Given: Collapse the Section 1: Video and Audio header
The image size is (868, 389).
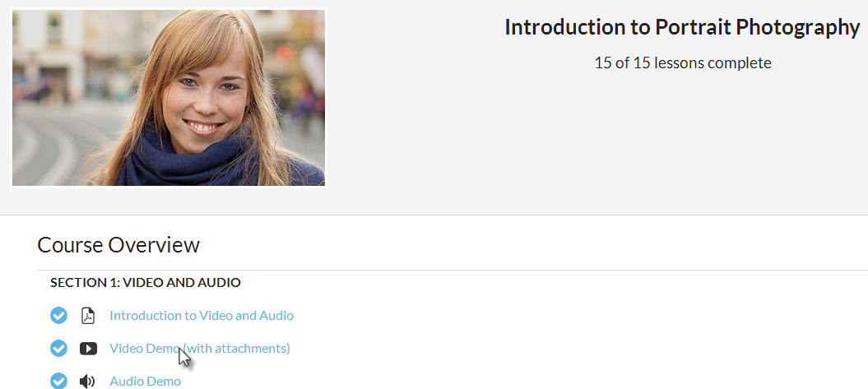Looking at the screenshot, I should point(145,283).
